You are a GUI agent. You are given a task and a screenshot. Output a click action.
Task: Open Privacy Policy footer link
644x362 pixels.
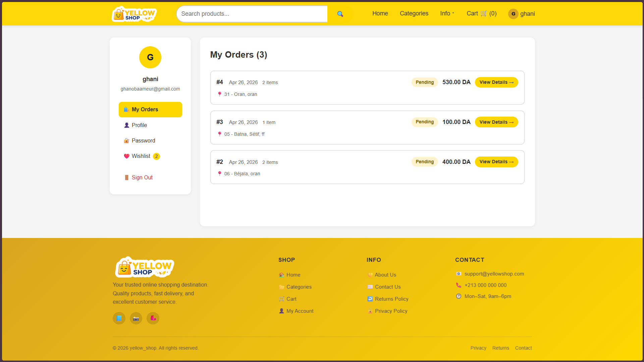[391, 311]
